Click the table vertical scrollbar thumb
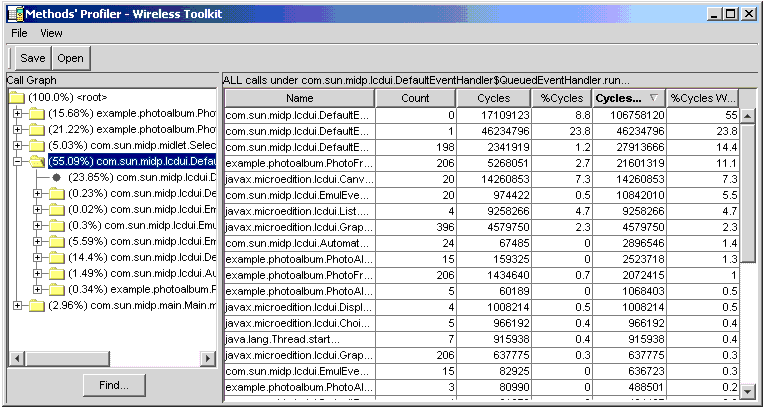770x415 pixels. (748, 194)
